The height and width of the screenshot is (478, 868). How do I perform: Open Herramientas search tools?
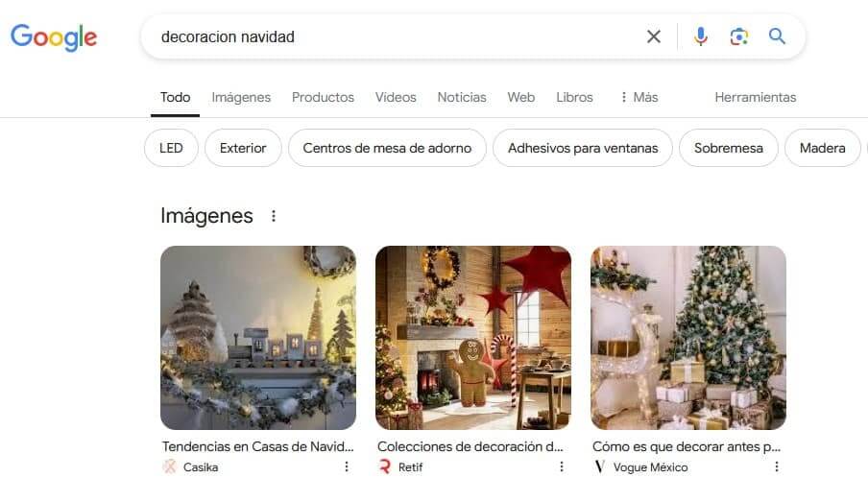point(755,97)
